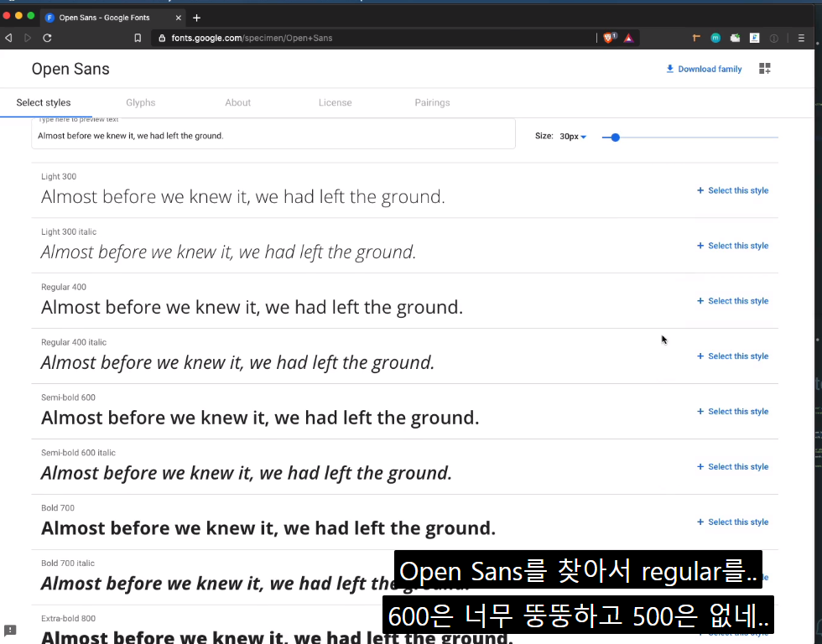Switch to Select styles tab

tap(44, 102)
